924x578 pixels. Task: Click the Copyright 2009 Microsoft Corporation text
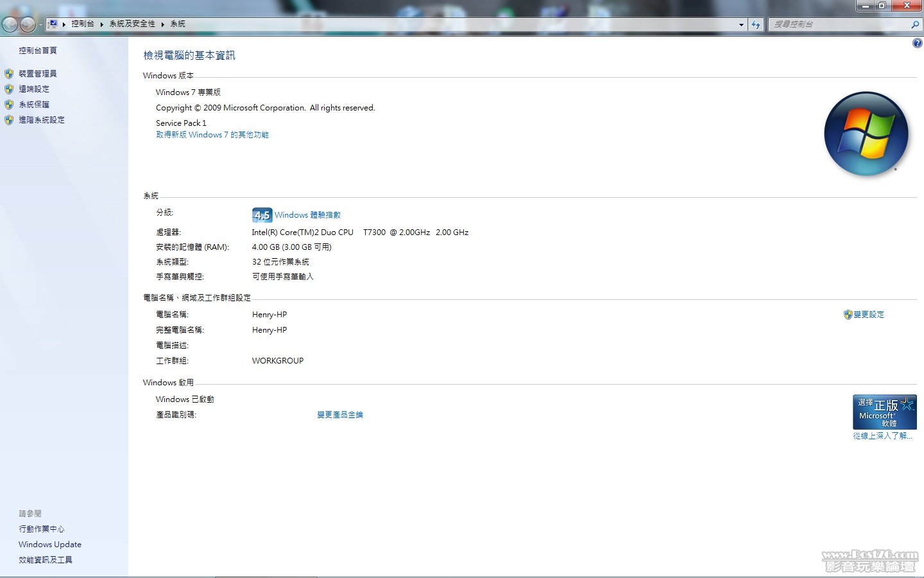[266, 108]
